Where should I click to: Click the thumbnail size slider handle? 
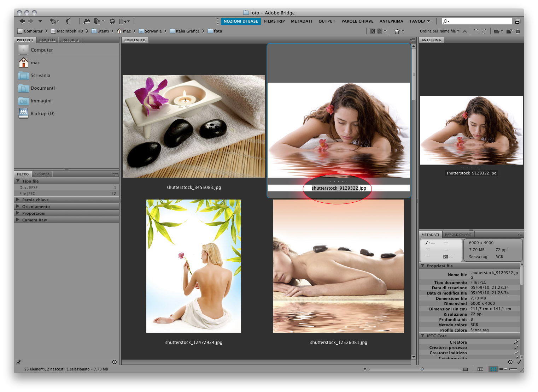(422, 369)
